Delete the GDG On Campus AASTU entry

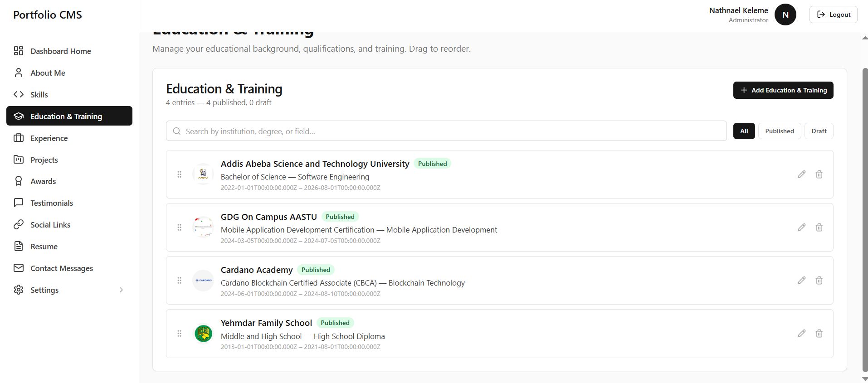(819, 227)
